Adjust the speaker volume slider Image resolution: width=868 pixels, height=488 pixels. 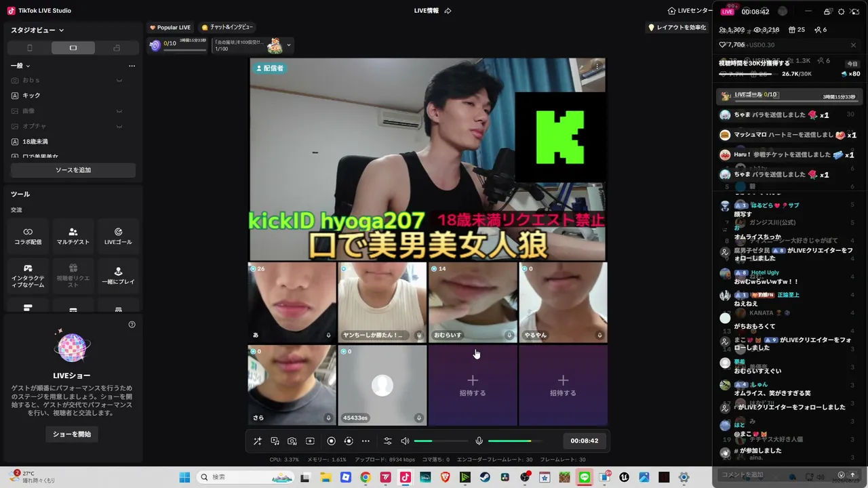click(x=441, y=441)
